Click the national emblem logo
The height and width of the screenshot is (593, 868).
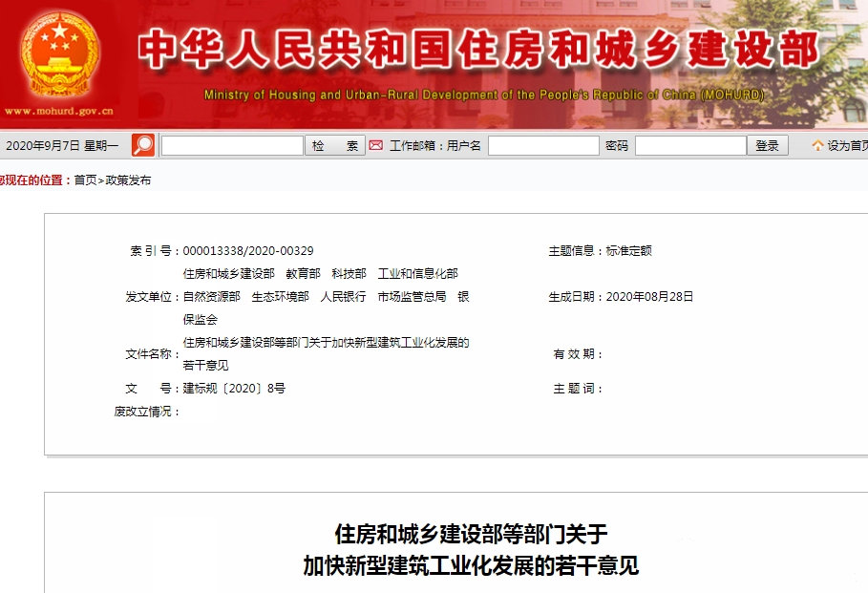(x=59, y=54)
